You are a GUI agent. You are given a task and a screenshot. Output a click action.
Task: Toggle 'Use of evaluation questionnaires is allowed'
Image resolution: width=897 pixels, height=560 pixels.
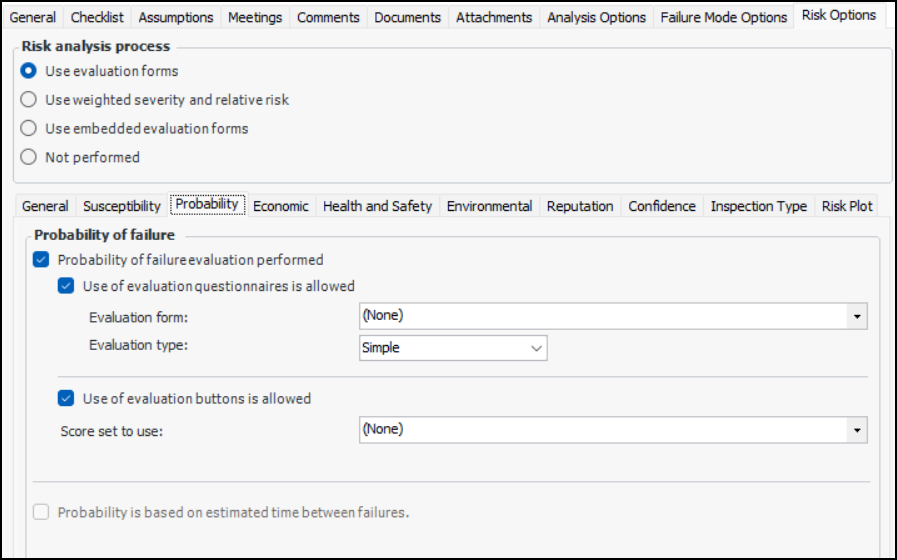click(x=66, y=286)
